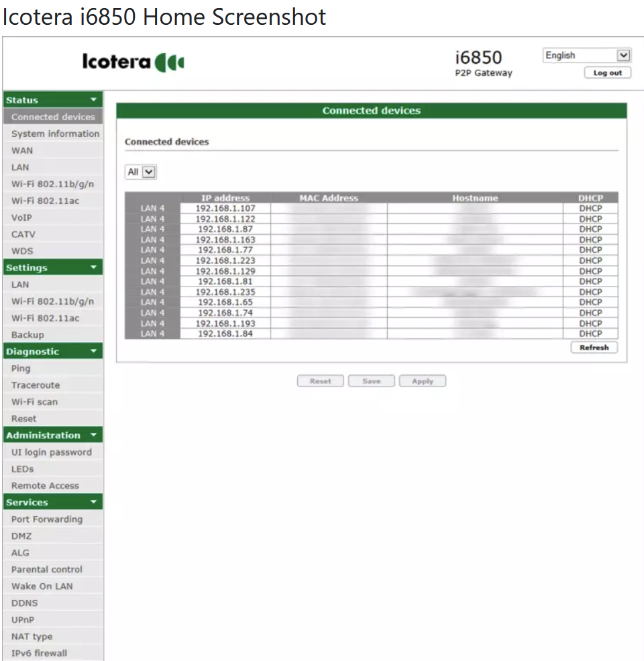Click the Icotera logo
Viewport: 644px width, 661px height.
pos(133,62)
